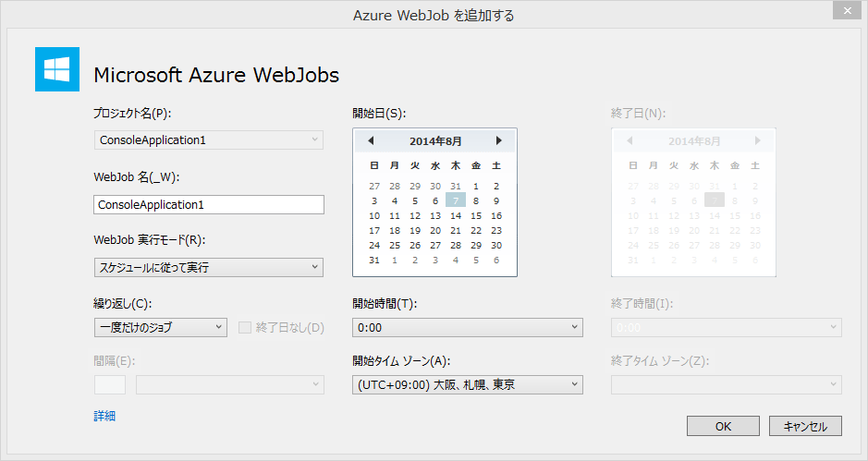868x461 pixels.
Task: Select August 31 in start date calendar
Action: coord(374,261)
